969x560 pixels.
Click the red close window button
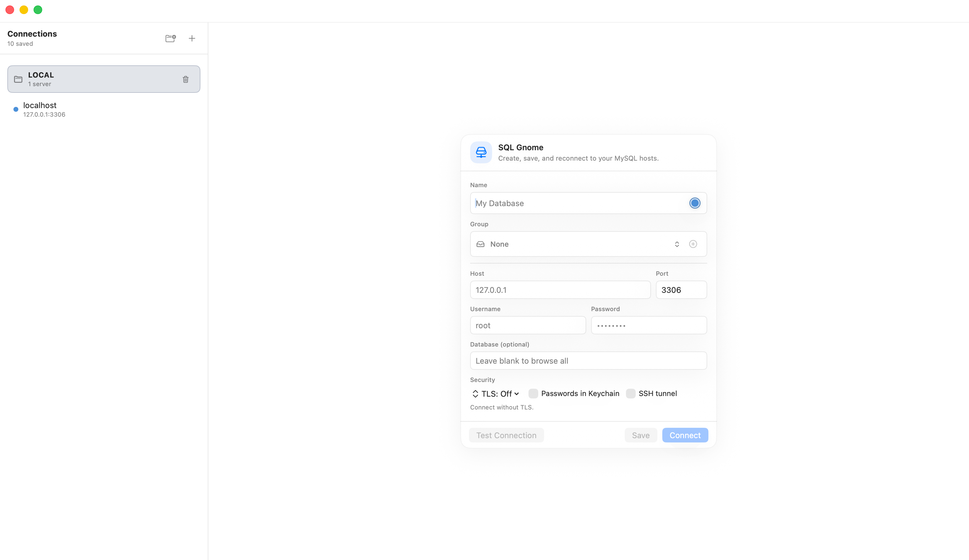10,10
